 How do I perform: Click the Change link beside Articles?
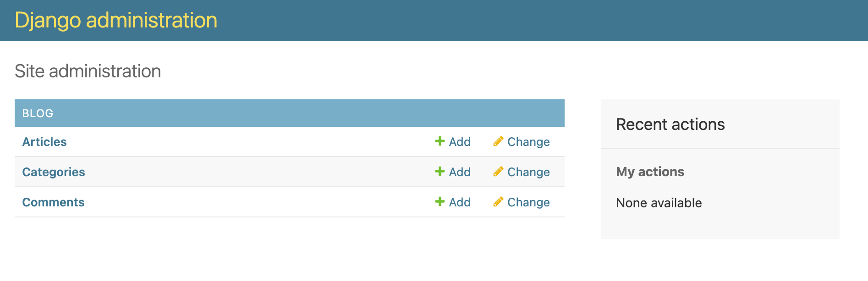point(528,142)
